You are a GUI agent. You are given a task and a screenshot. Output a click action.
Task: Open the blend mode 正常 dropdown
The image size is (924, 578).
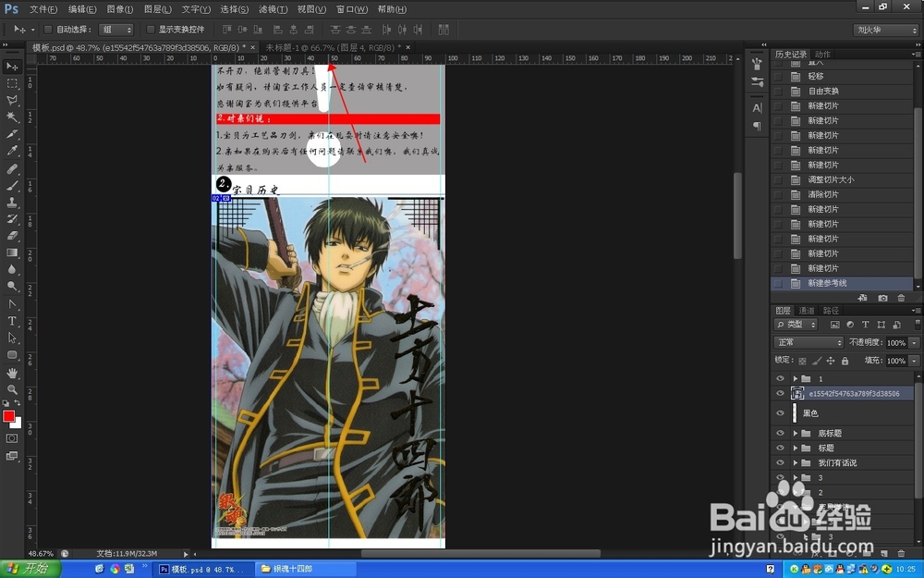[x=808, y=343]
